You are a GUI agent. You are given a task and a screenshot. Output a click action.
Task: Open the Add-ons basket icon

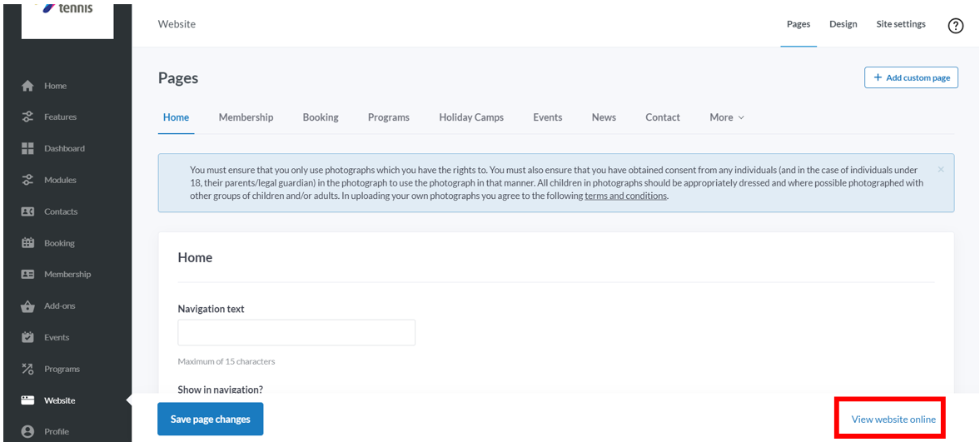click(x=27, y=306)
